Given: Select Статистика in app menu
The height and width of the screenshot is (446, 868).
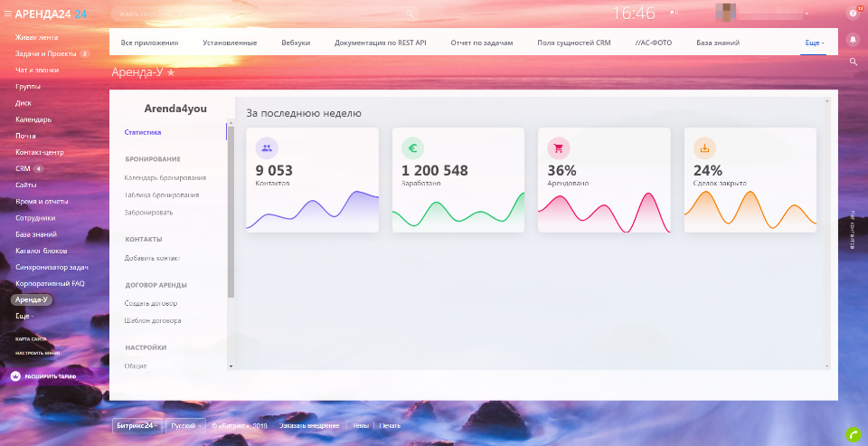Looking at the screenshot, I should tap(143, 132).
